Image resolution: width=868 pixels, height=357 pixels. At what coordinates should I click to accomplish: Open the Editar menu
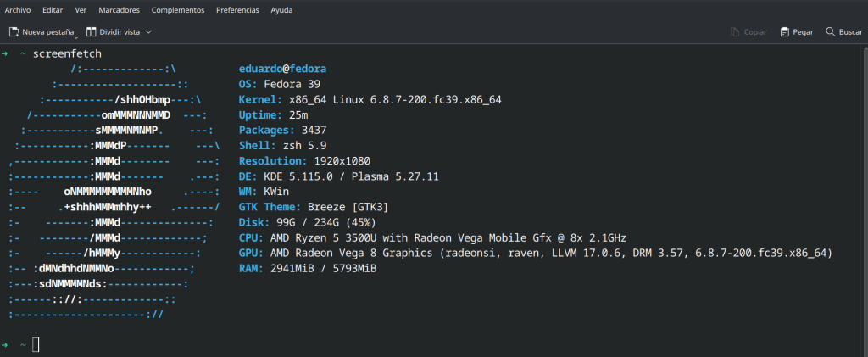(x=53, y=10)
